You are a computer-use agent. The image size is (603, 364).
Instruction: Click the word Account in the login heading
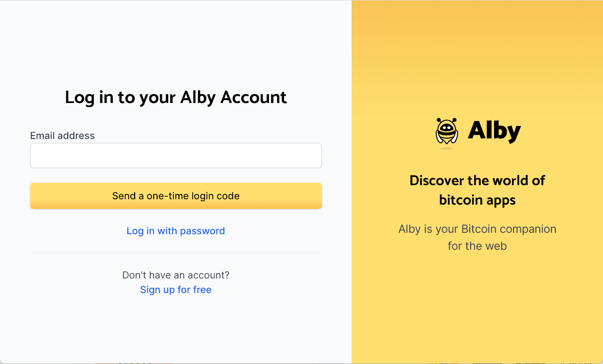click(x=253, y=97)
